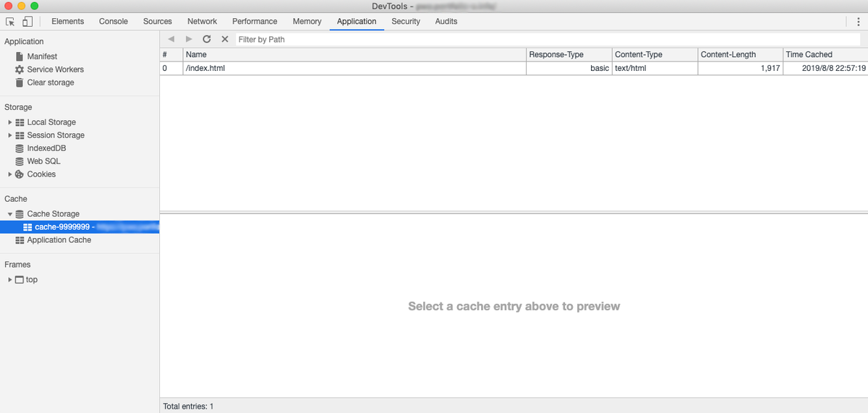
Task: Sort by the Content-Length column header
Action: pyautogui.click(x=740, y=54)
